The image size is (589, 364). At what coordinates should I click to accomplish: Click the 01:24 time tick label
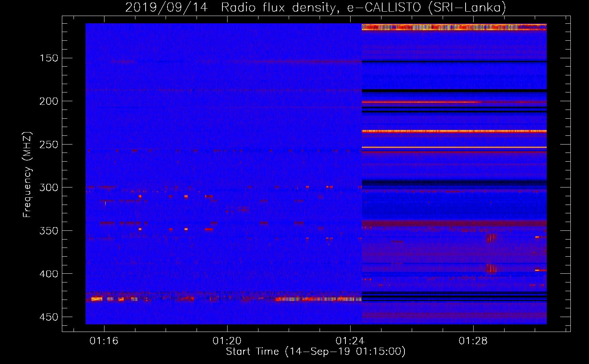[350, 341]
